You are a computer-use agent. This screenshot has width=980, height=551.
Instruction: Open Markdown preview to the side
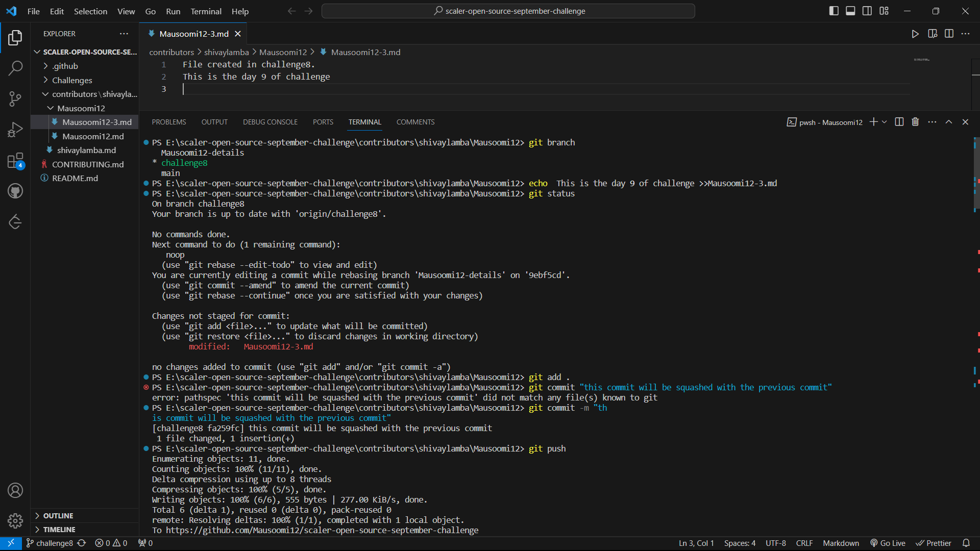933,34
